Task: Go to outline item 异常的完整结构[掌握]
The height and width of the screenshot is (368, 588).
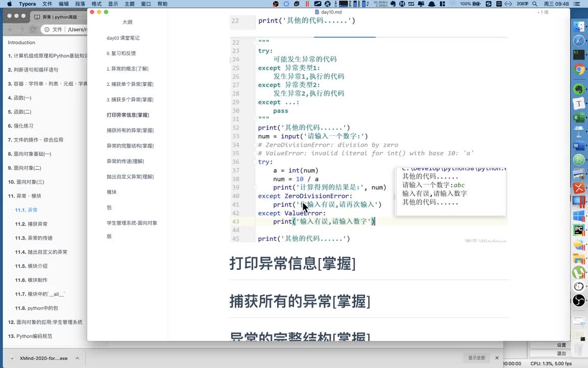Action: 130,146
